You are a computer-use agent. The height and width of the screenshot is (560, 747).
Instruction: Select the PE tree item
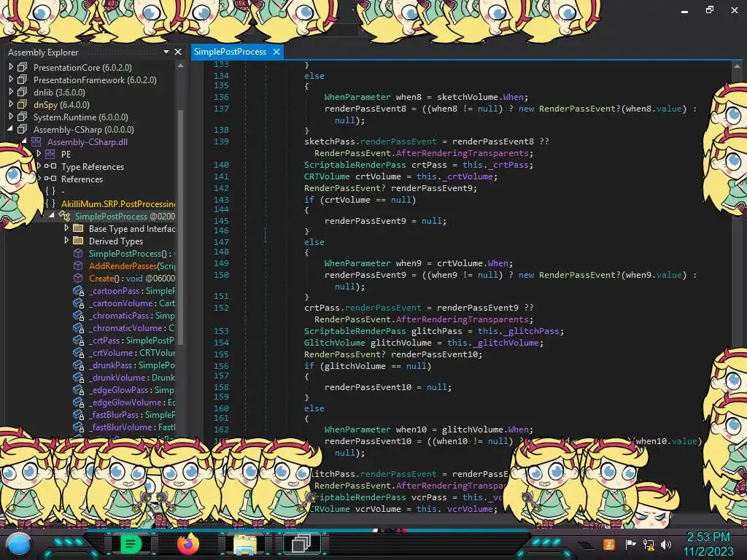tap(66, 154)
